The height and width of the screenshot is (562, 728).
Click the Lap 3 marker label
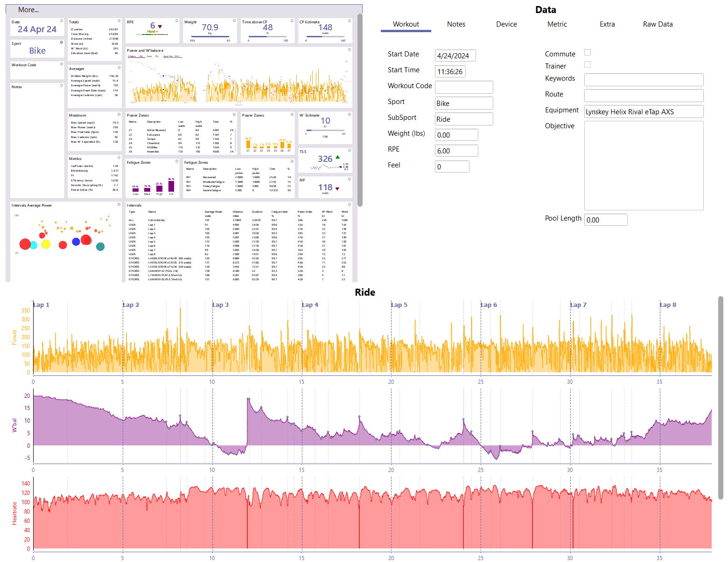pyautogui.click(x=220, y=305)
